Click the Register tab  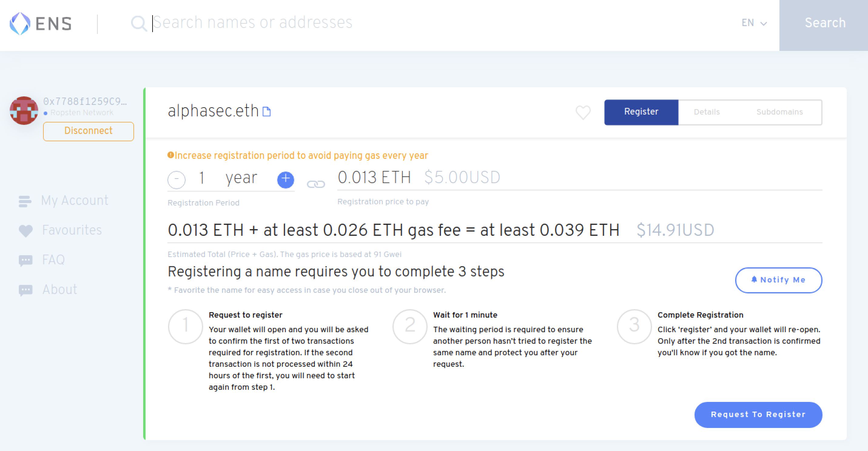tap(641, 112)
